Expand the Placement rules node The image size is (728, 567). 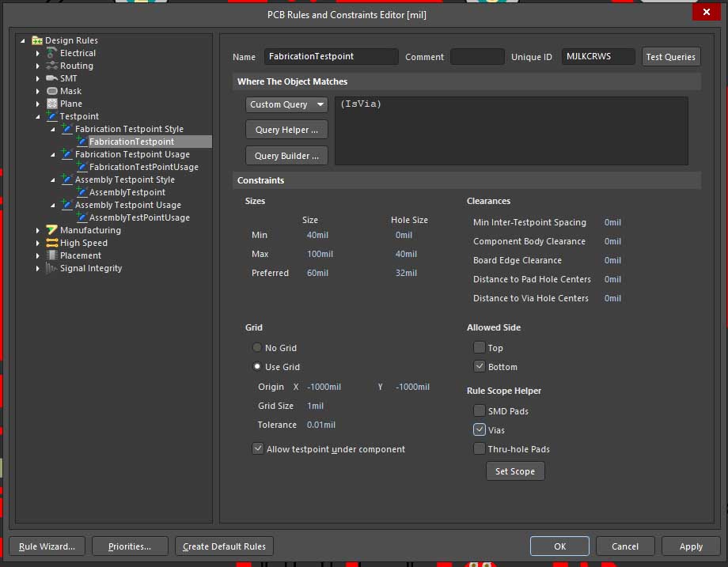click(x=38, y=255)
